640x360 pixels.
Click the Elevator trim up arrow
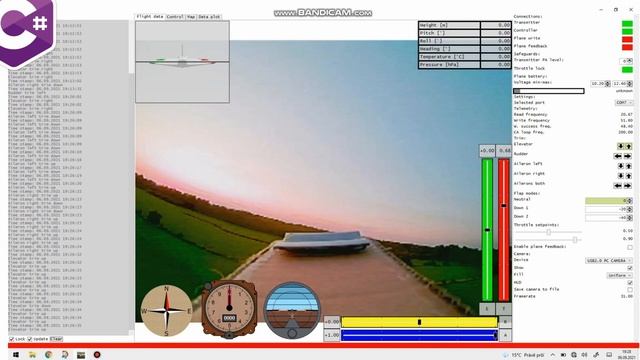[x=629, y=146]
